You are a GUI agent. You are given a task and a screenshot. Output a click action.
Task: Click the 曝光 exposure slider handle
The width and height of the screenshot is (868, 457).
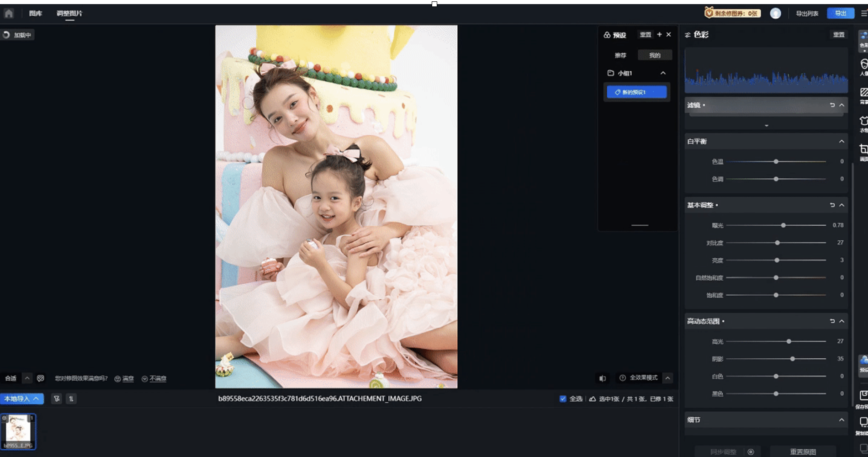783,225
